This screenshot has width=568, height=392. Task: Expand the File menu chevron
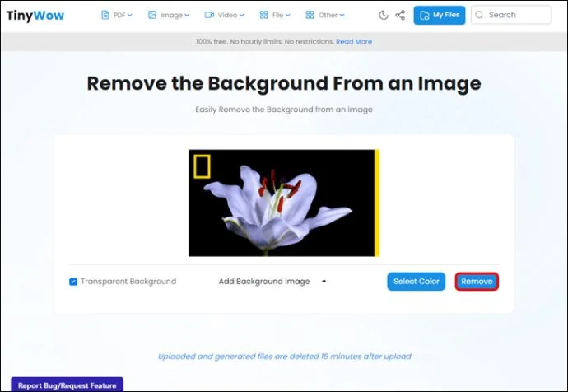pyautogui.click(x=287, y=15)
